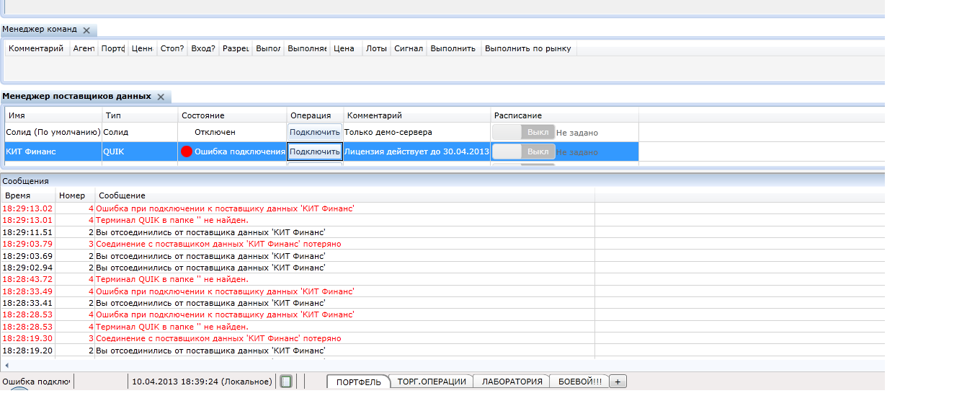
Task: Toggle the Выкл schedule switch for КИТ Финанс row
Action: 524,151
